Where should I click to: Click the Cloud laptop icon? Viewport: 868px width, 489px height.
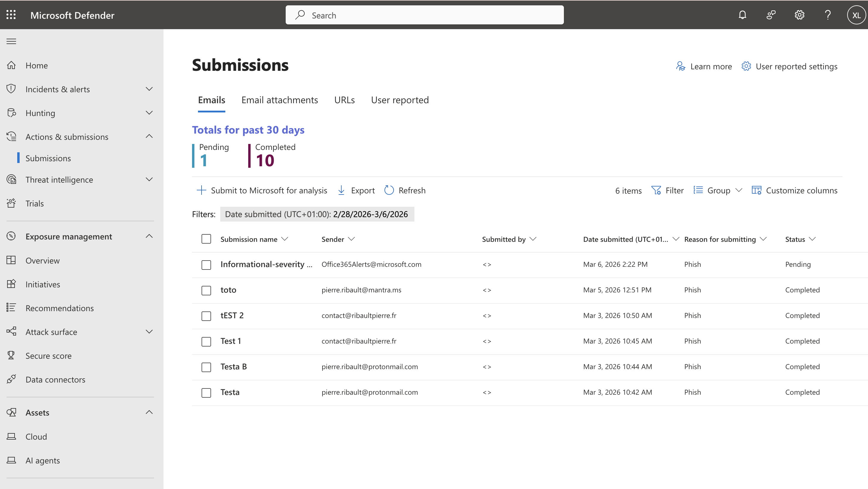tap(12, 436)
